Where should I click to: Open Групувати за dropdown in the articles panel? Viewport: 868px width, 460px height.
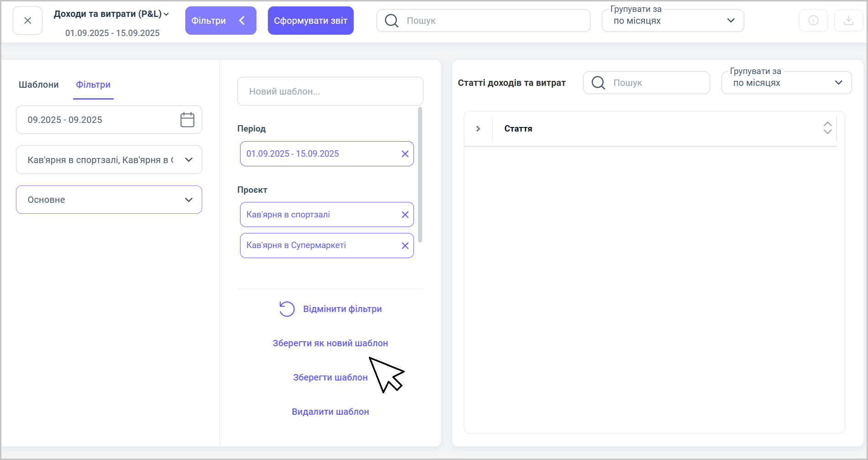click(x=786, y=83)
